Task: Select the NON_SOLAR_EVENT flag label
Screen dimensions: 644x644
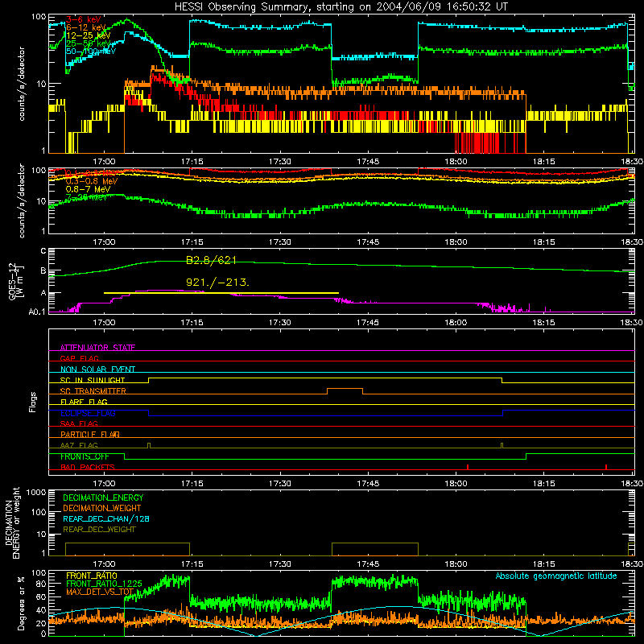Action: coord(97,369)
